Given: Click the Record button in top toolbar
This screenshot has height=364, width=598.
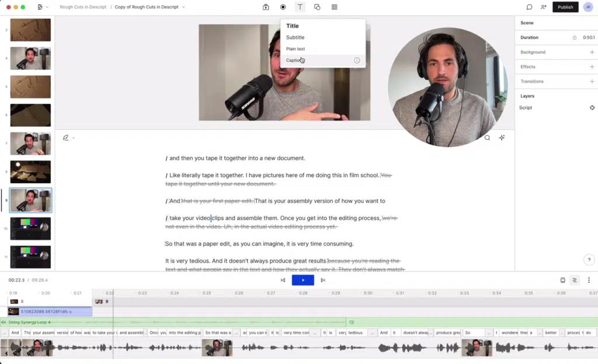Looking at the screenshot, I should [283, 7].
